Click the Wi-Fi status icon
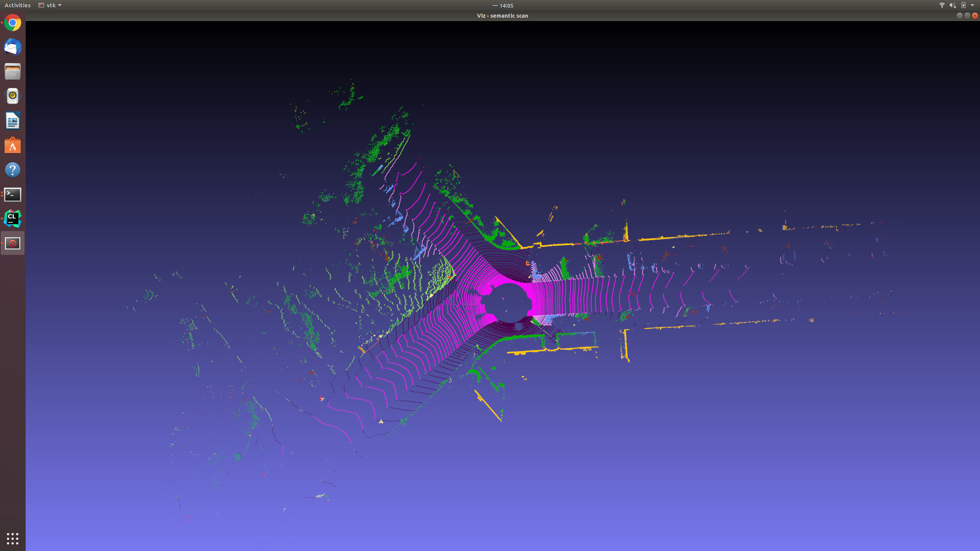Viewport: 980px width, 551px height. point(942,5)
